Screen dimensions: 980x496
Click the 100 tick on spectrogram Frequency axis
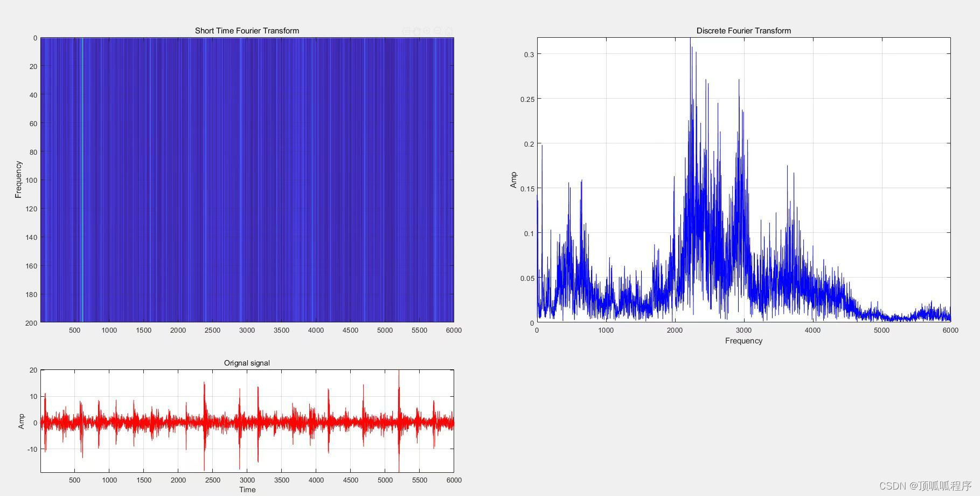click(31, 181)
